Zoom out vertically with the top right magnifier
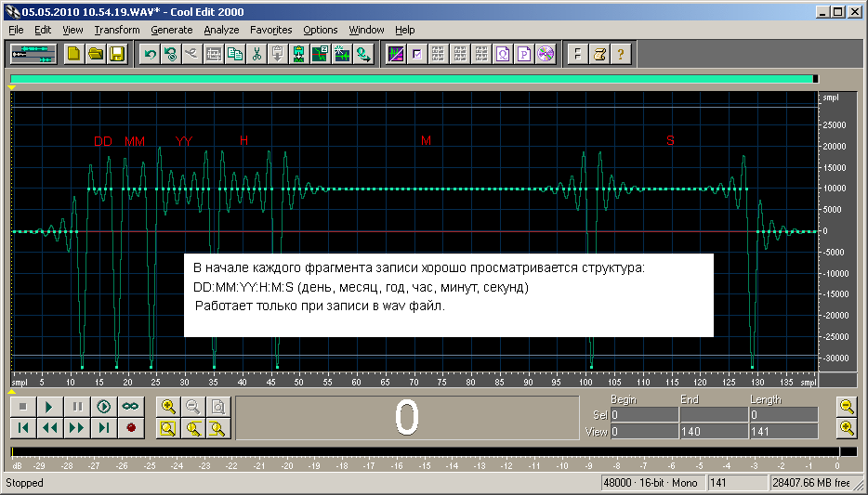Image resolution: width=868 pixels, height=495 pixels. click(x=847, y=407)
